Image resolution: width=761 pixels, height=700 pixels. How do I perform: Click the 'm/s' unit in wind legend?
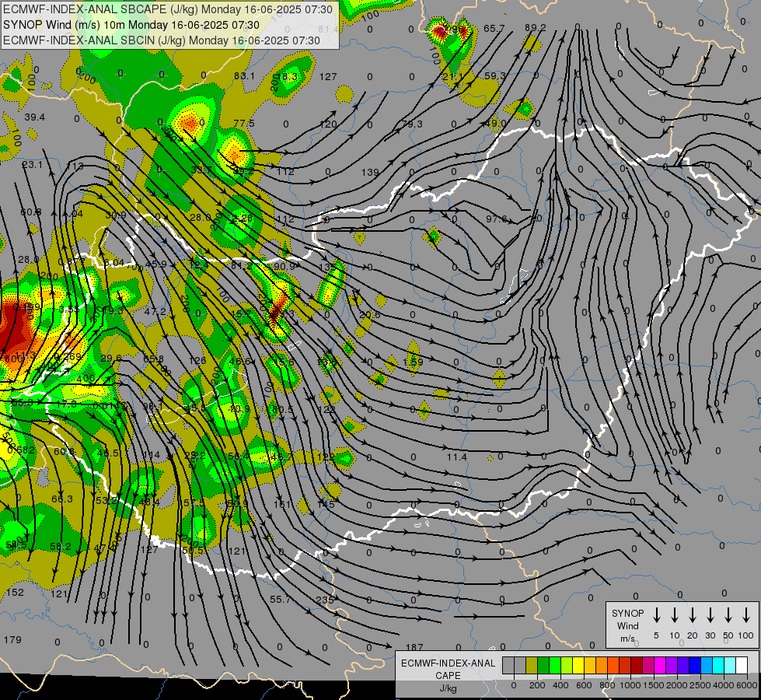[x=627, y=639]
